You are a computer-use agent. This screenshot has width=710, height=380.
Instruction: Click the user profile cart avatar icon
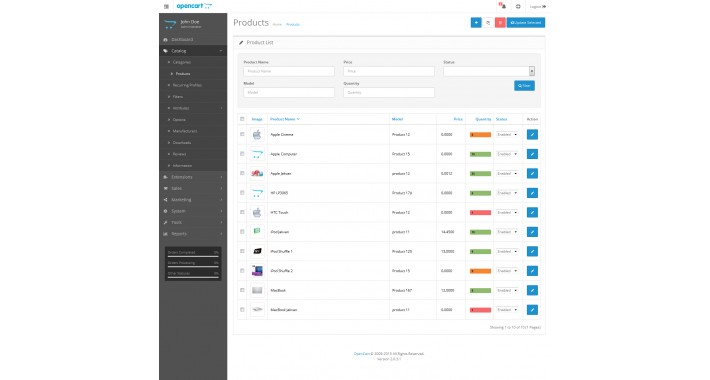(170, 24)
